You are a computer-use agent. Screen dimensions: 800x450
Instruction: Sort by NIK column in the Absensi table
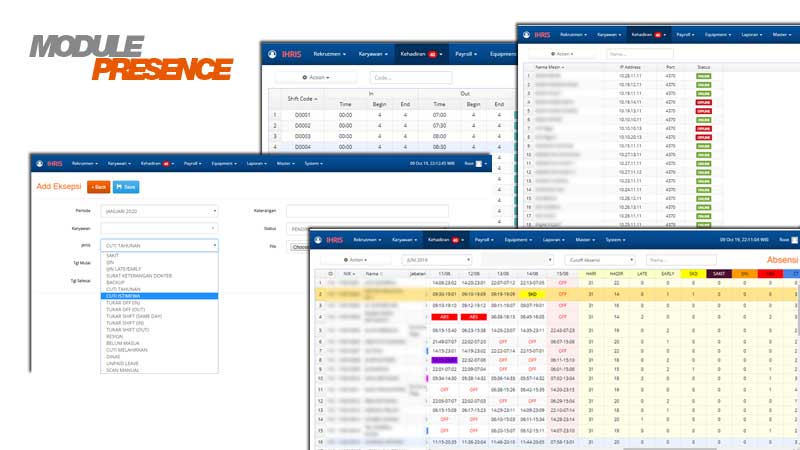(x=349, y=274)
